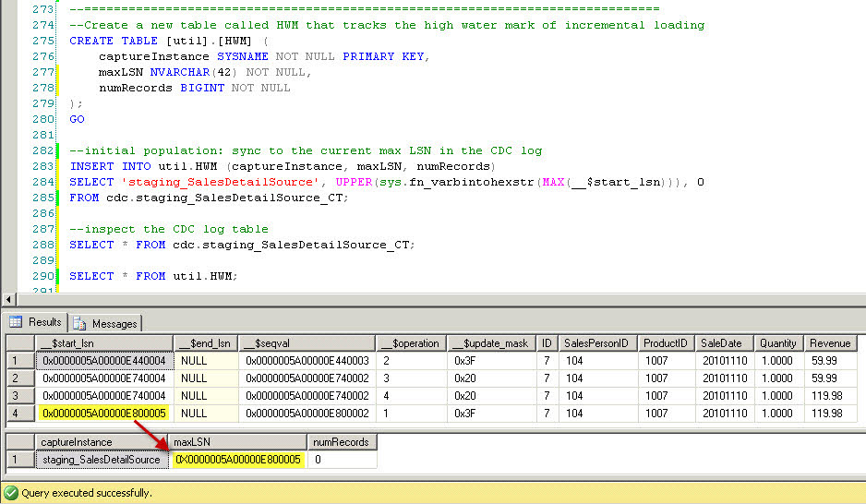Select the __$start_lsn column header
The height and width of the screenshot is (504, 866).
click(103, 343)
